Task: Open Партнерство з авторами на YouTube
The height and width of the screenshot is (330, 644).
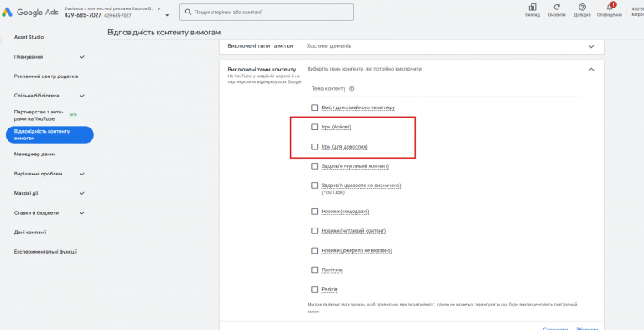Action: click(39, 115)
